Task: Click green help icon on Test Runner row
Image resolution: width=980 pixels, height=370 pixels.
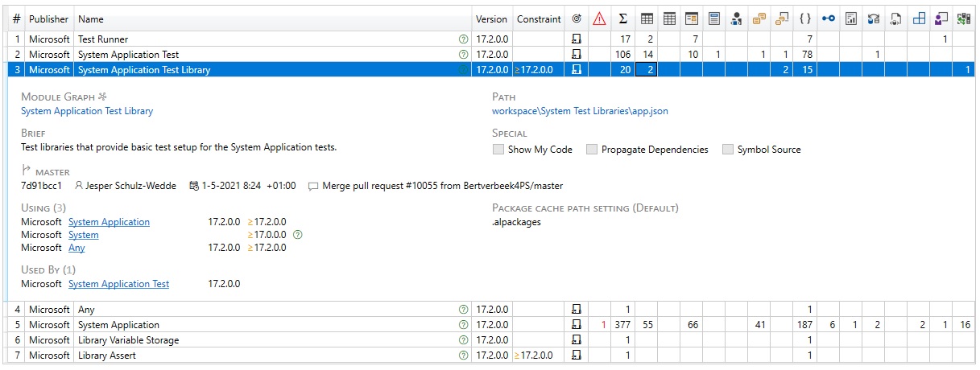Action: click(x=463, y=39)
